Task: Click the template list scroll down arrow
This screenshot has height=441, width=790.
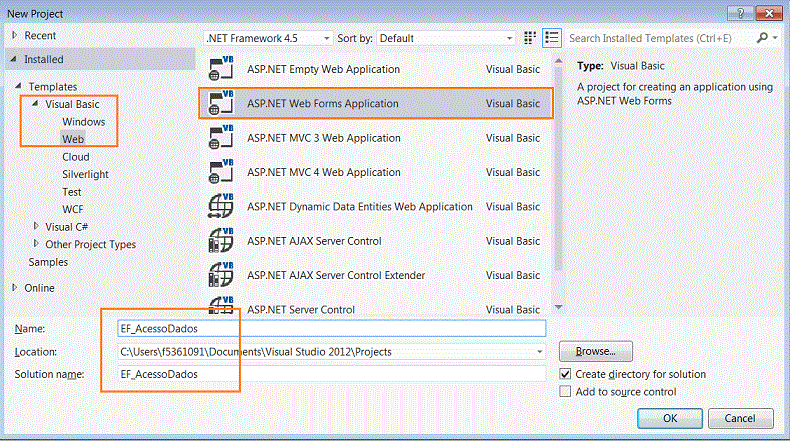Action: (x=558, y=307)
